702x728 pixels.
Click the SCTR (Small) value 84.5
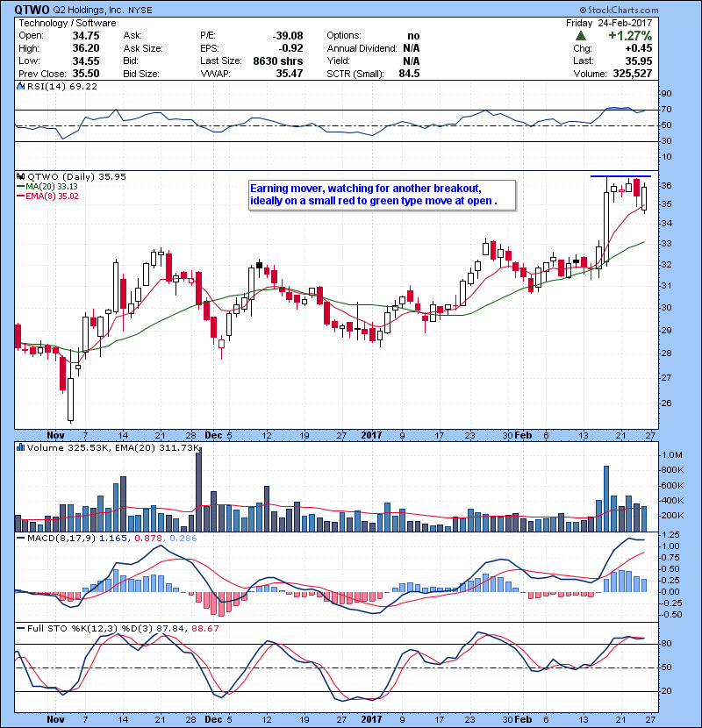click(x=409, y=74)
